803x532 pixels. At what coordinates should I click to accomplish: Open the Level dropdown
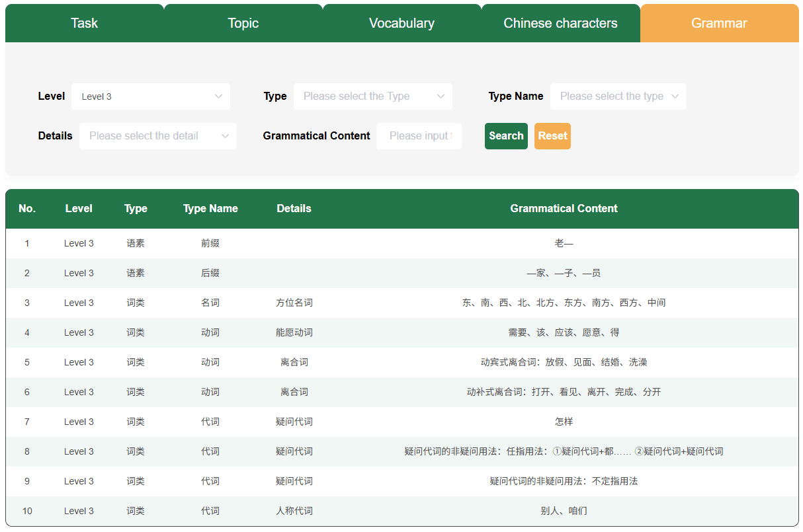click(x=151, y=96)
